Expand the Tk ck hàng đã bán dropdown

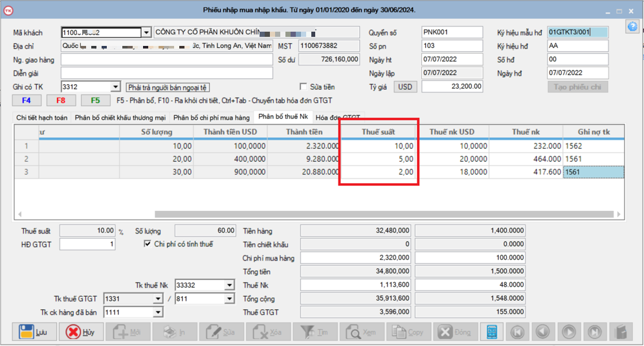click(x=158, y=312)
